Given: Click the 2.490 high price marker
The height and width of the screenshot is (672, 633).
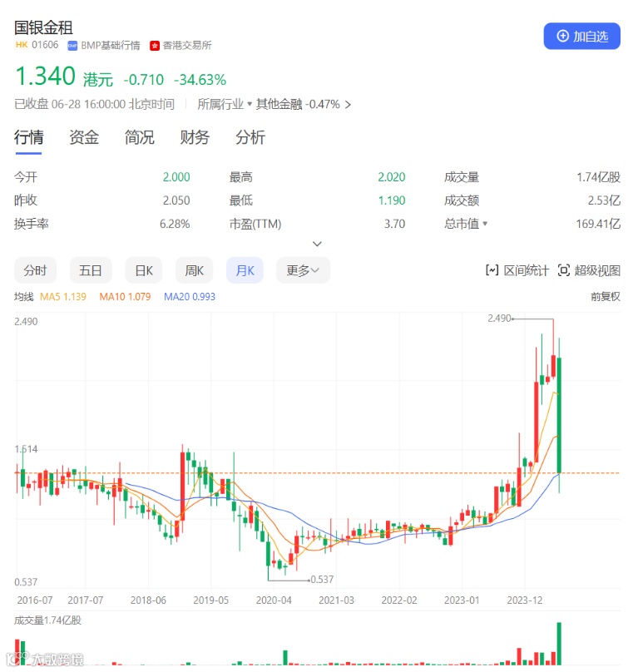Looking at the screenshot, I should (499, 319).
